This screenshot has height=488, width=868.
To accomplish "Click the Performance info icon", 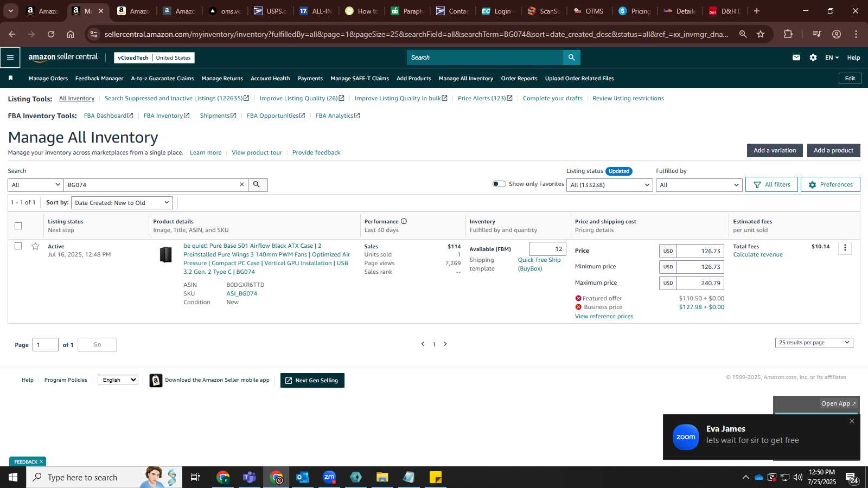I will [x=404, y=221].
